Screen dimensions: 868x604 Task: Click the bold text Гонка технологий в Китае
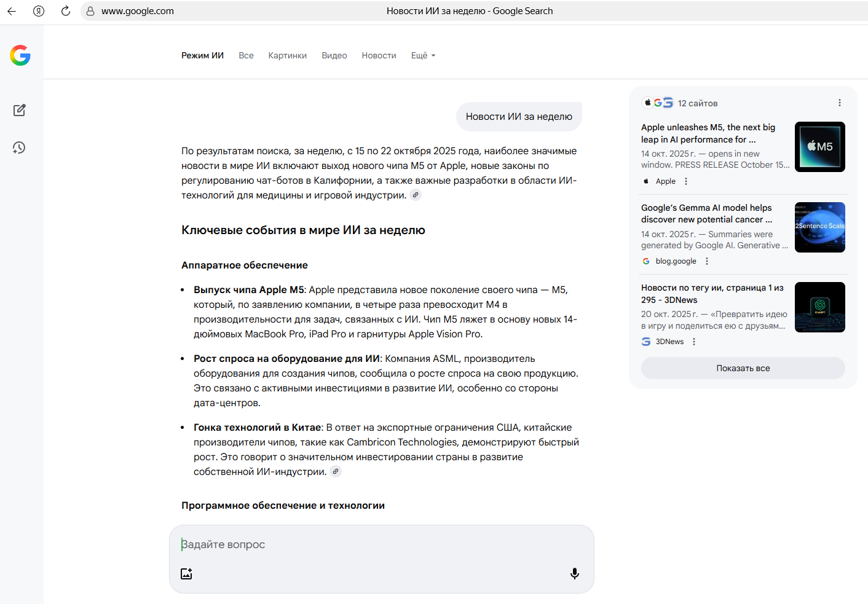[258, 428]
